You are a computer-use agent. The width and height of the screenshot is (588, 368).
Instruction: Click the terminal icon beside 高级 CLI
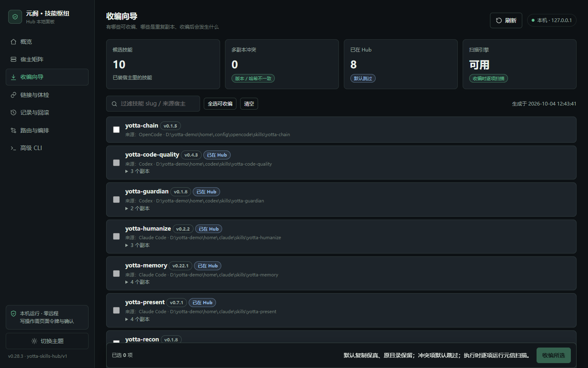(x=13, y=148)
